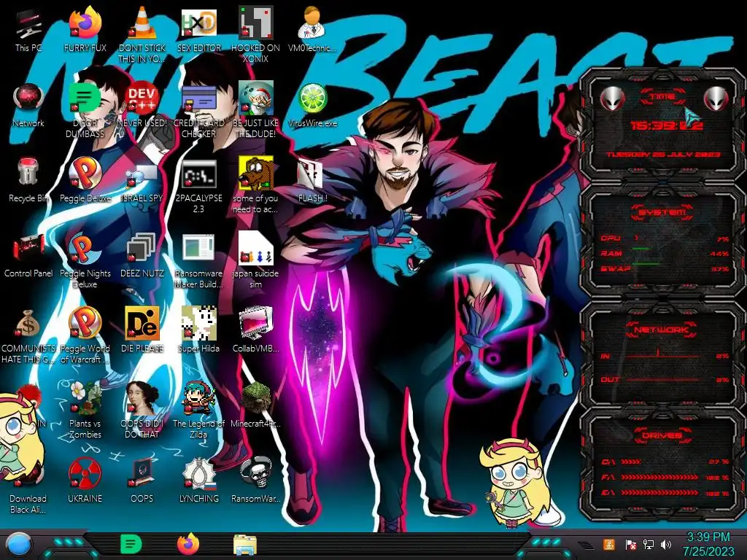Select the SYSTEM widget header
The width and height of the screenshot is (747, 560).
[662, 212]
